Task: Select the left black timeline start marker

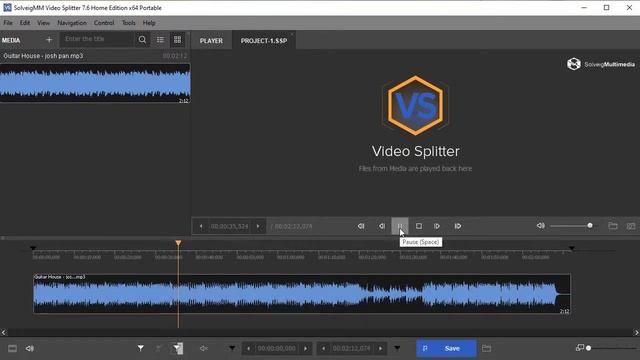Action: (33, 248)
